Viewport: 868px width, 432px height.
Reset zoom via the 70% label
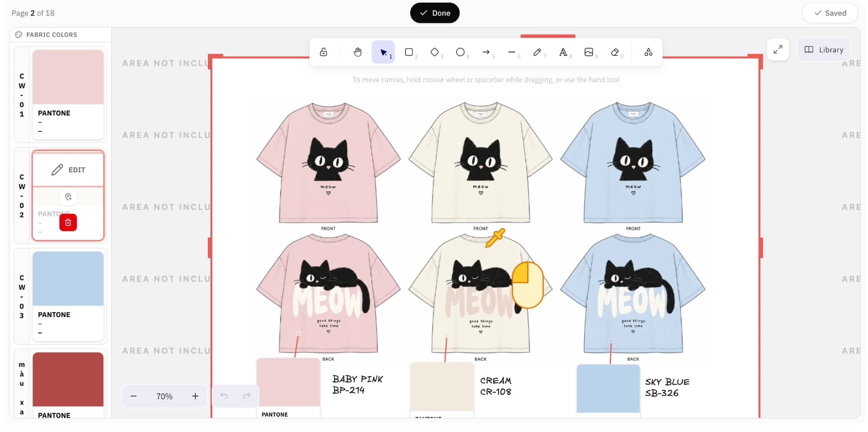click(x=164, y=396)
